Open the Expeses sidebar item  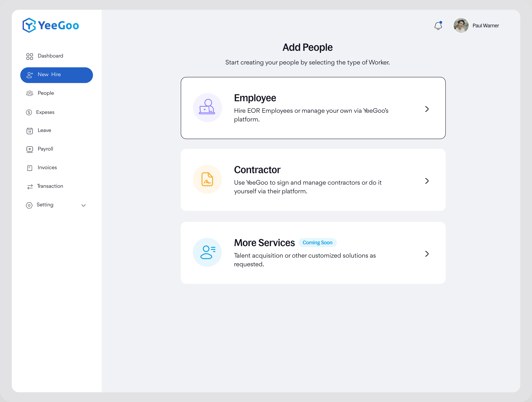[x=57, y=112]
